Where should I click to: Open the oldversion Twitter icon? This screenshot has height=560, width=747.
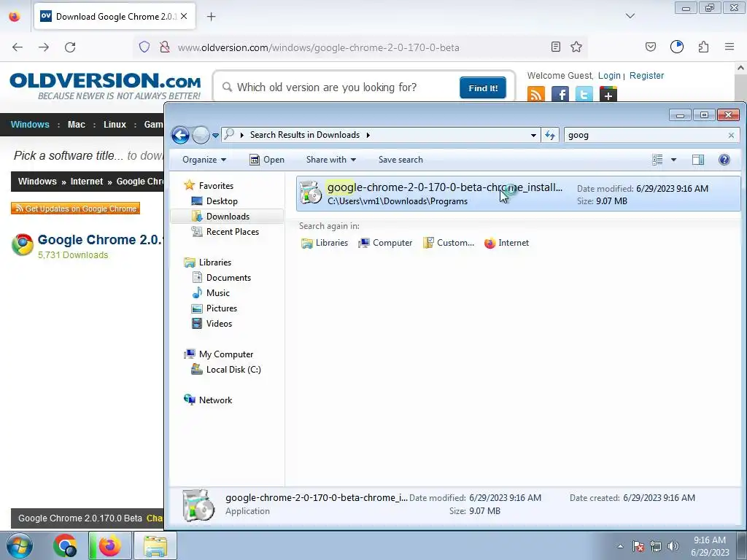[584, 94]
